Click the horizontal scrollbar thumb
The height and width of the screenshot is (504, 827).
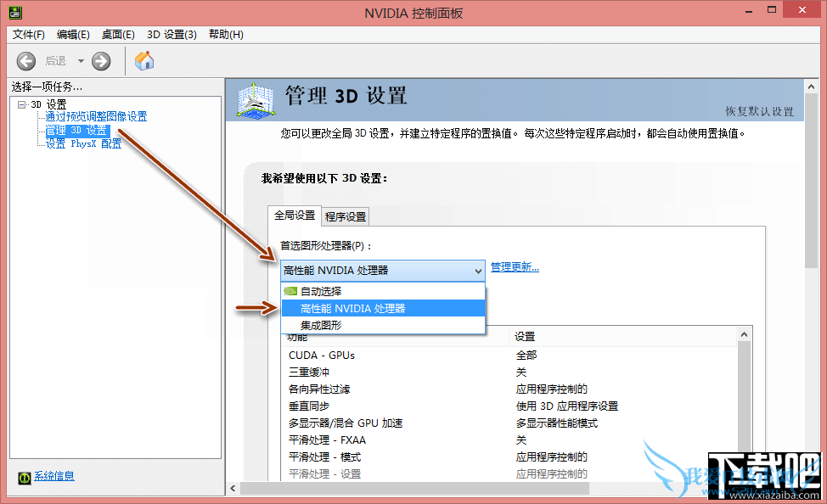click(414, 488)
